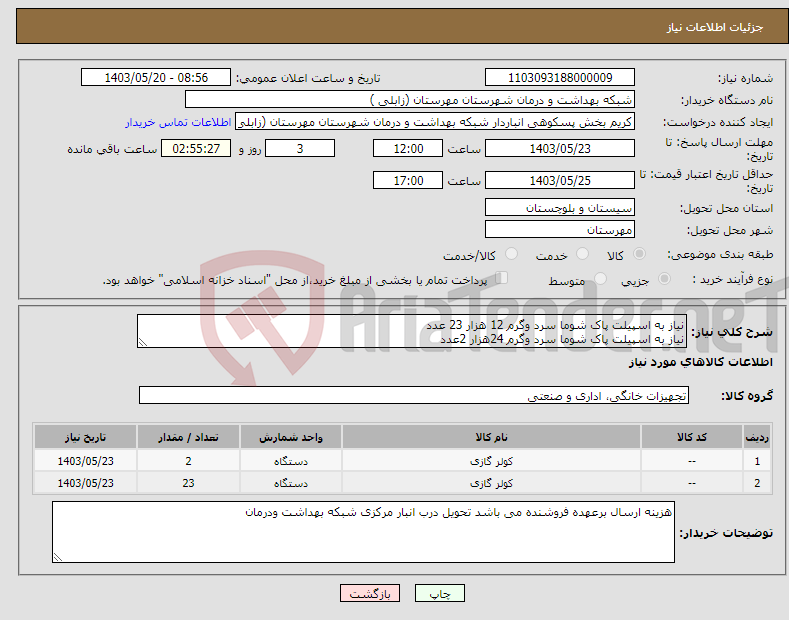This screenshot has height=620, width=789.
Task: Click the شماره نیاز field 1103093188000009
Action: 560,78
